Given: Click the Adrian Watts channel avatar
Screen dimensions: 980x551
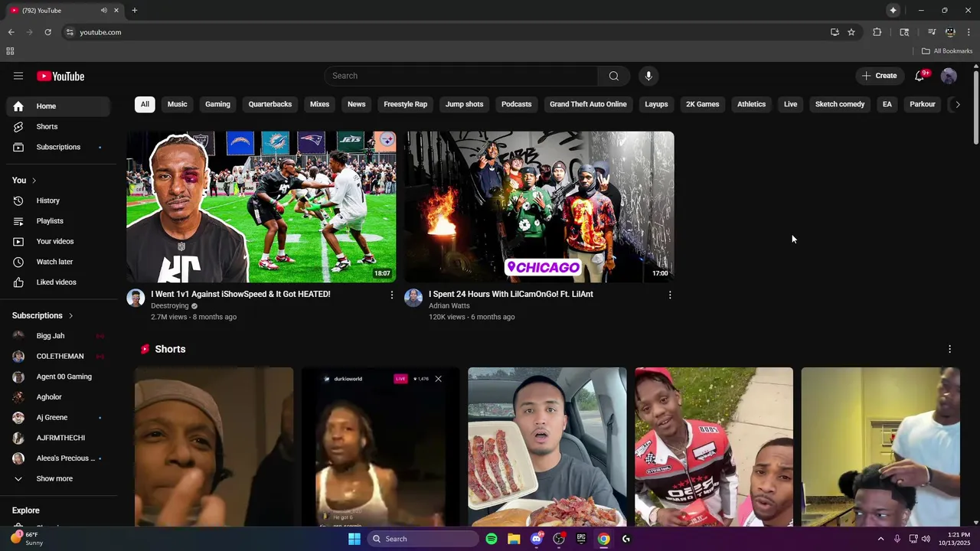Looking at the screenshot, I should (x=413, y=298).
